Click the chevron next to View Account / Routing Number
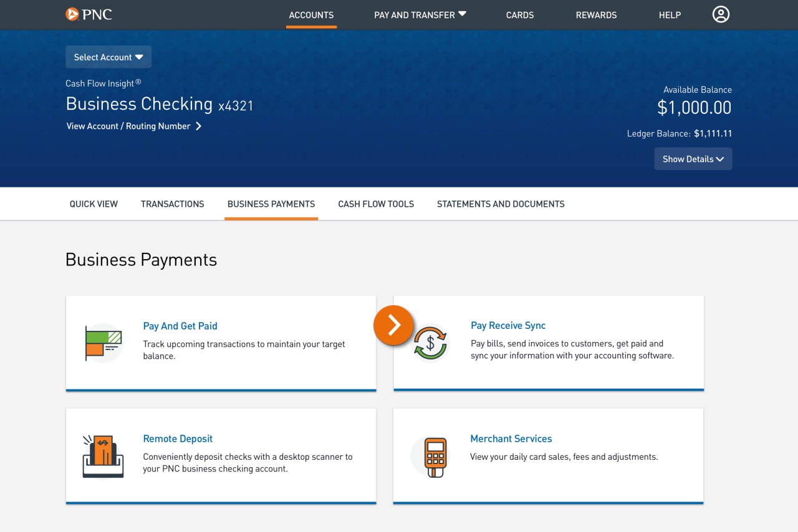 coord(199,126)
